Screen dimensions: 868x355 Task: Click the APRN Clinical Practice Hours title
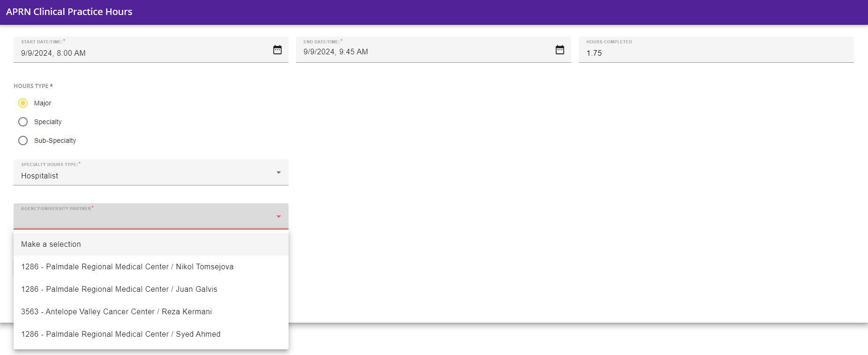tap(69, 12)
